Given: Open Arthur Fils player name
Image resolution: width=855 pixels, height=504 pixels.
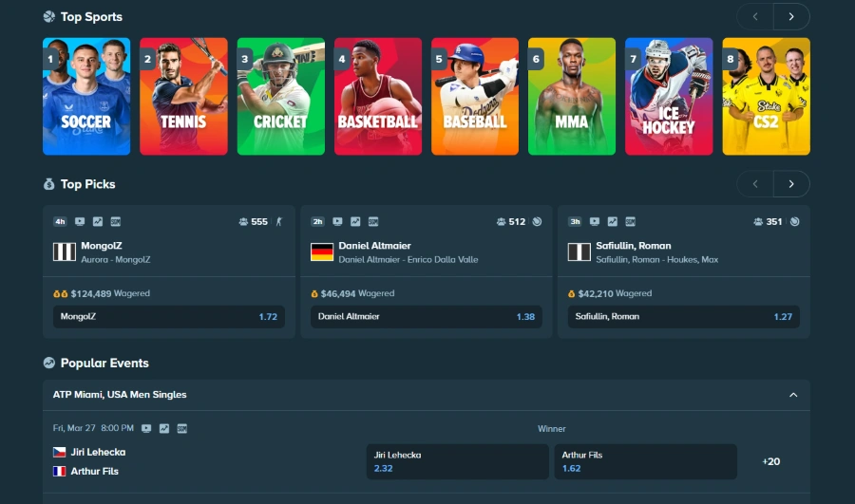Looking at the screenshot, I should pos(94,472).
